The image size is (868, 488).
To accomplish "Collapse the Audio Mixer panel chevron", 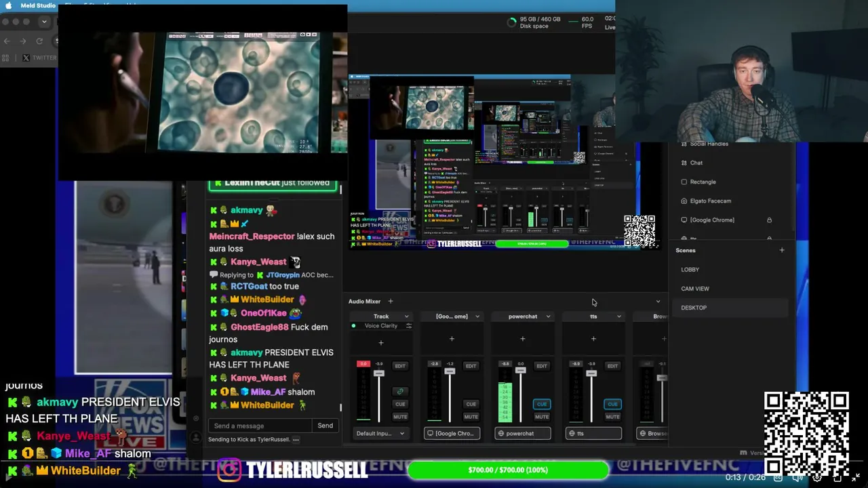I will pyautogui.click(x=658, y=302).
